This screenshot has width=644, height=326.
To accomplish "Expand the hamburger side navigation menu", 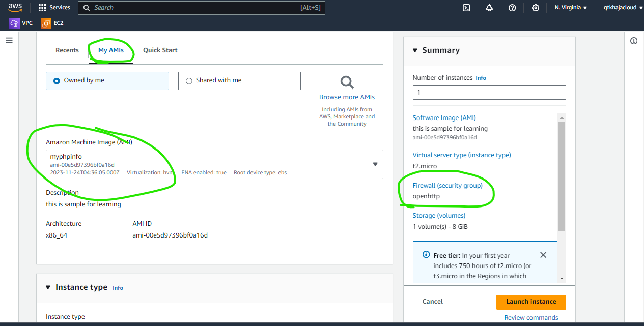I will coord(9,40).
